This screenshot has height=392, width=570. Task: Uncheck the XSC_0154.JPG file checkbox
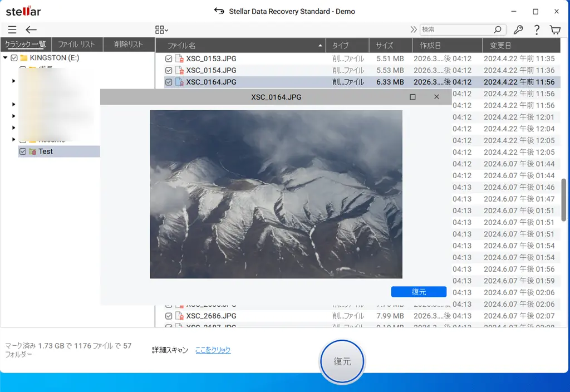(169, 70)
